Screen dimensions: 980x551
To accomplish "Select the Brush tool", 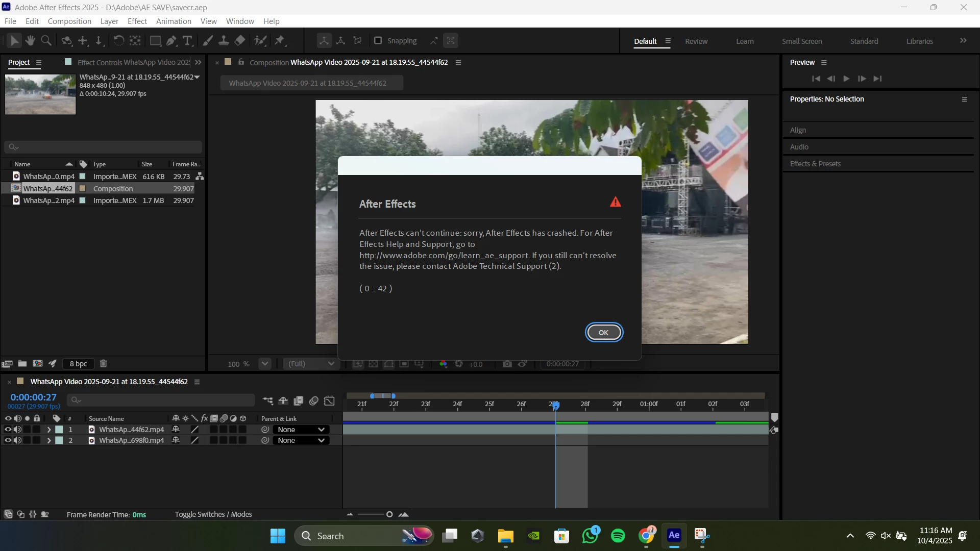I will pos(208,41).
